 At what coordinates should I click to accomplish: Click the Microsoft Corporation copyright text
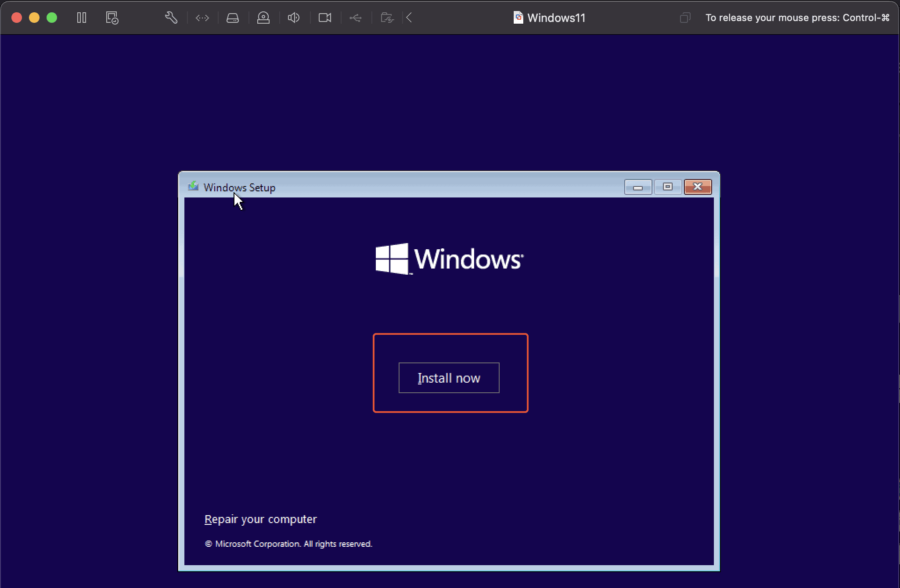288,544
